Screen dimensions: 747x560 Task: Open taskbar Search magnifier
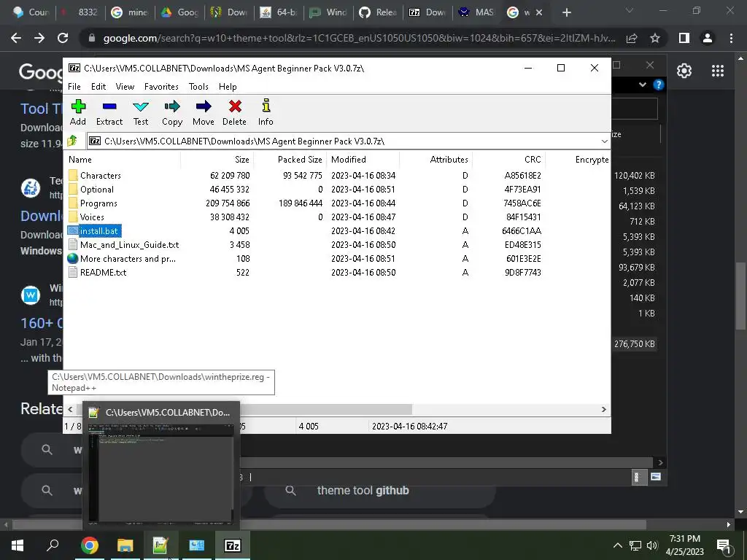pos(53,545)
